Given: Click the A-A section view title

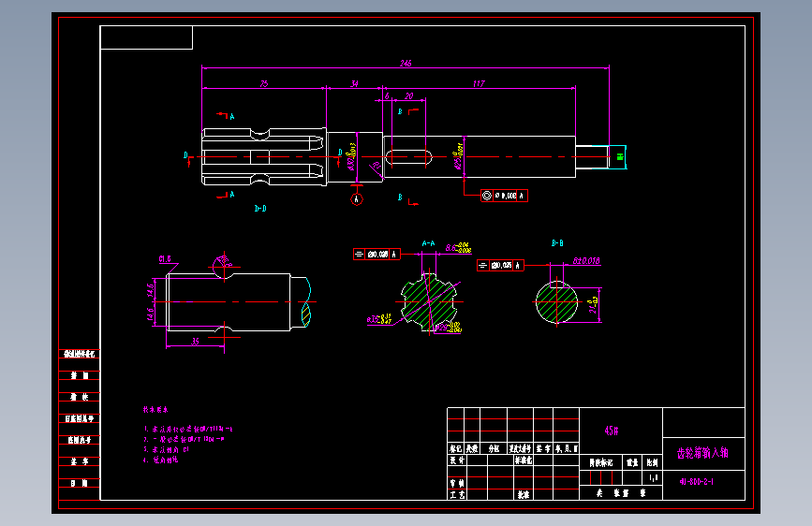Looking at the screenshot, I should (428, 243).
